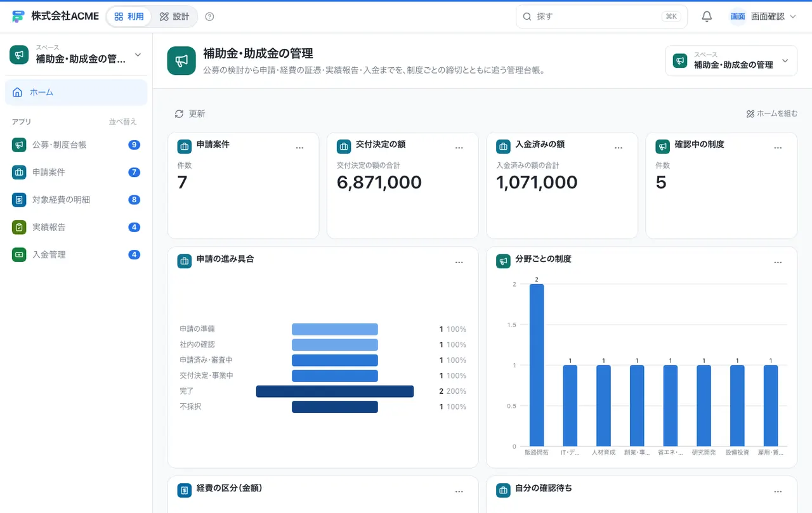Click the 株式会社ACME logo icon
Screen dimensions: 812x513
coord(18,16)
